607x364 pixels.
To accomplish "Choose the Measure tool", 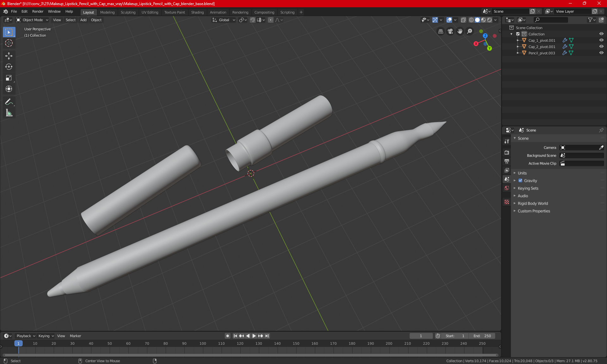I will [x=9, y=113].
